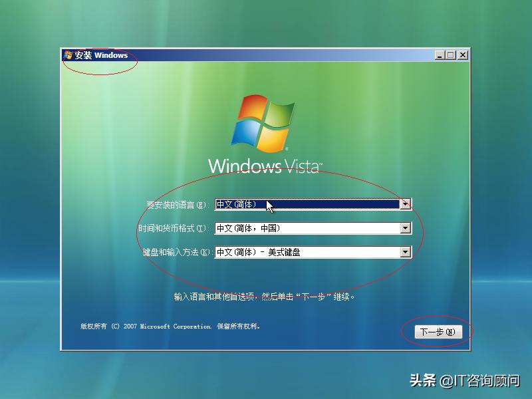Click the 时间和货币格式(T) label
532x399 pixels.
point(176,228)
